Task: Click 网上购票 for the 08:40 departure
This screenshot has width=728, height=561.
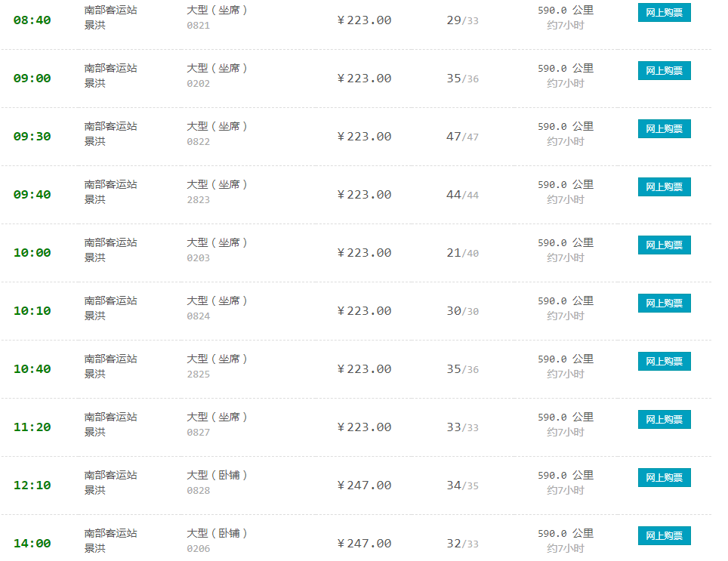Action: pos(664,13)
